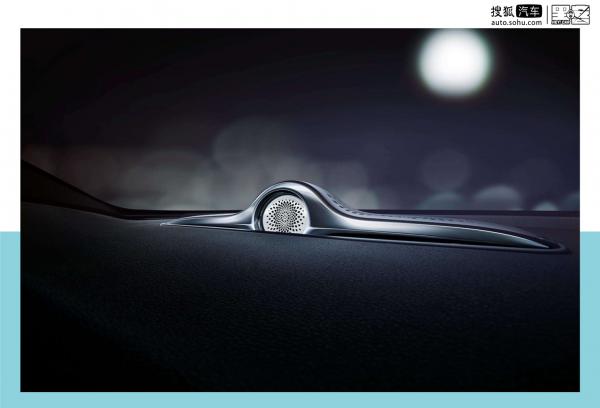Open the car speaker photo
This screenshot has height=408, width=600.
click(x=300, y=210)
